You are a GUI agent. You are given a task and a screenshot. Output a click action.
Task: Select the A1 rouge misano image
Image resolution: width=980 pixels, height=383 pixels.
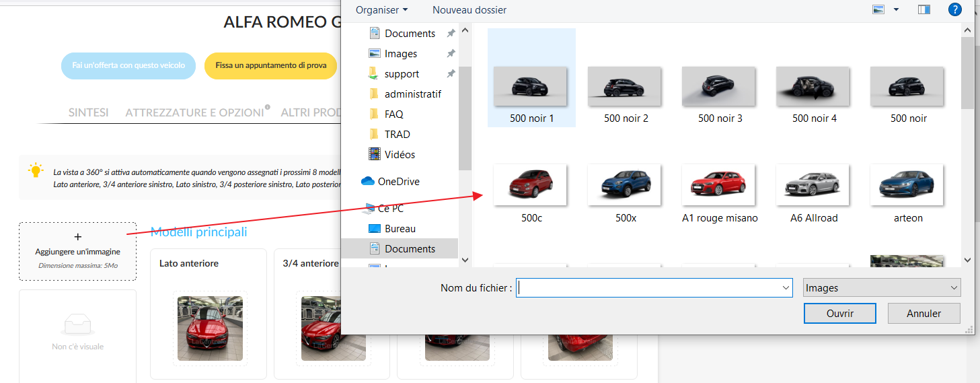coord(720,184)
